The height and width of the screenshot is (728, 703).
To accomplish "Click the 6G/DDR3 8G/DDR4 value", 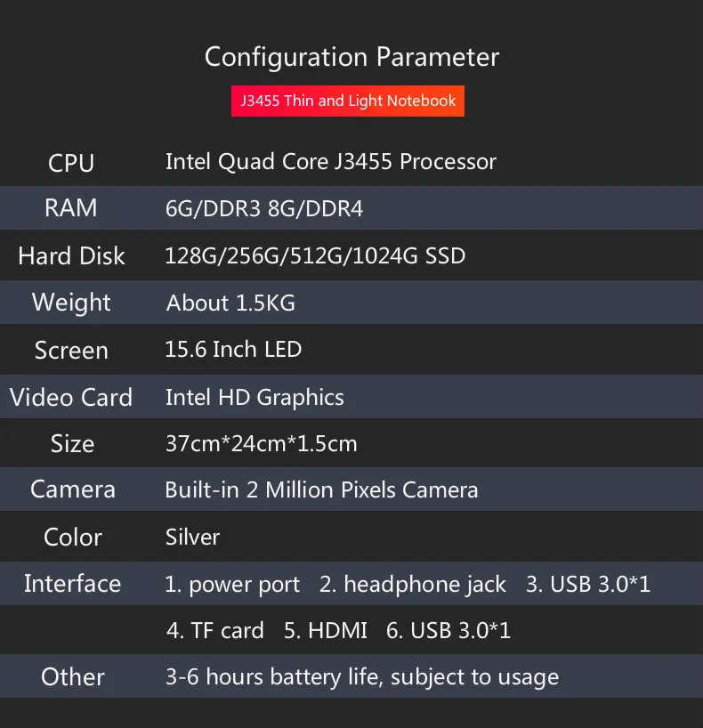I will tap(263, 208).
